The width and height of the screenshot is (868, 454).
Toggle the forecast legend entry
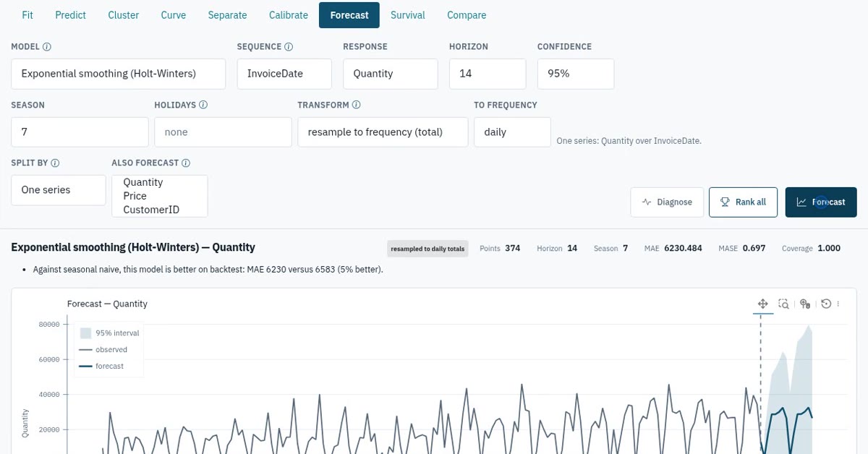point(101,367)
